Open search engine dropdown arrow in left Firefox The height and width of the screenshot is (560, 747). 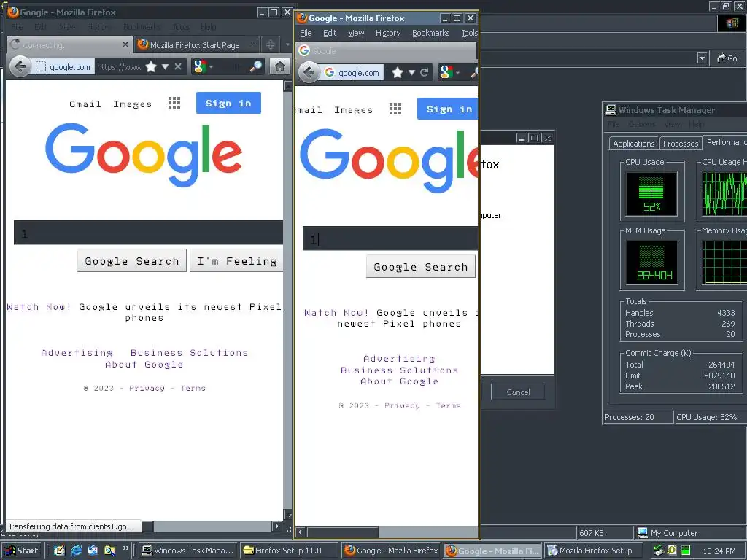[211, 66]
